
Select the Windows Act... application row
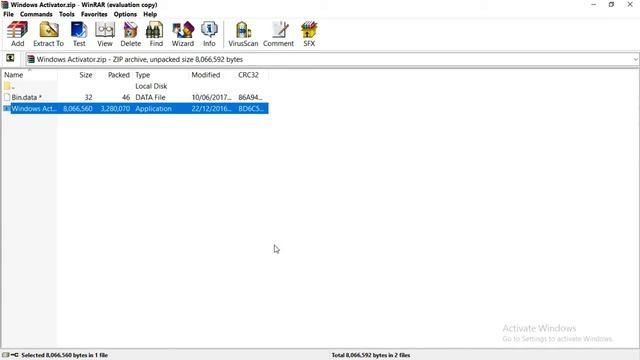pos(135,109)
